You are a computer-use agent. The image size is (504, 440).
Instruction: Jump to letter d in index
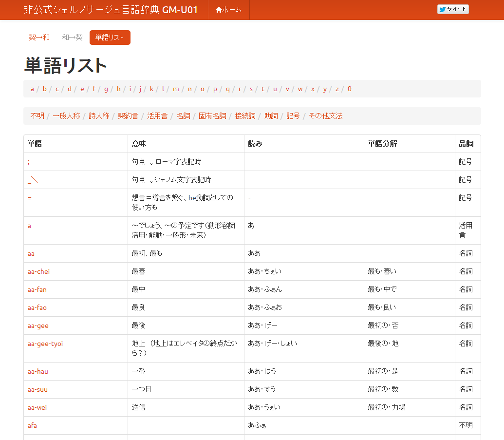70,89
